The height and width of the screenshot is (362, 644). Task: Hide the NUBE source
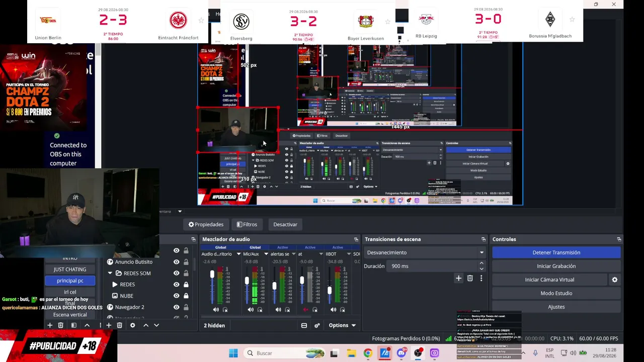(176, 296)
